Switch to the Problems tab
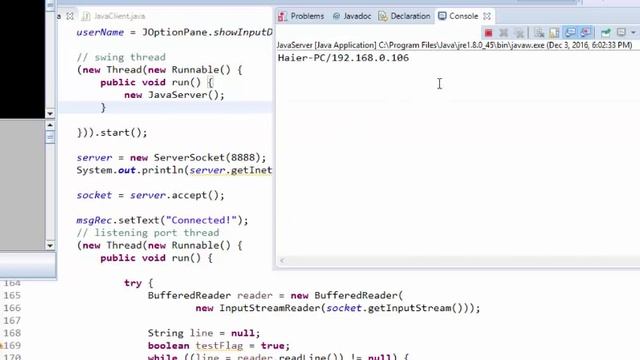Screen dimensions: 640x360 pyautogui.click(x=307, y=16)
